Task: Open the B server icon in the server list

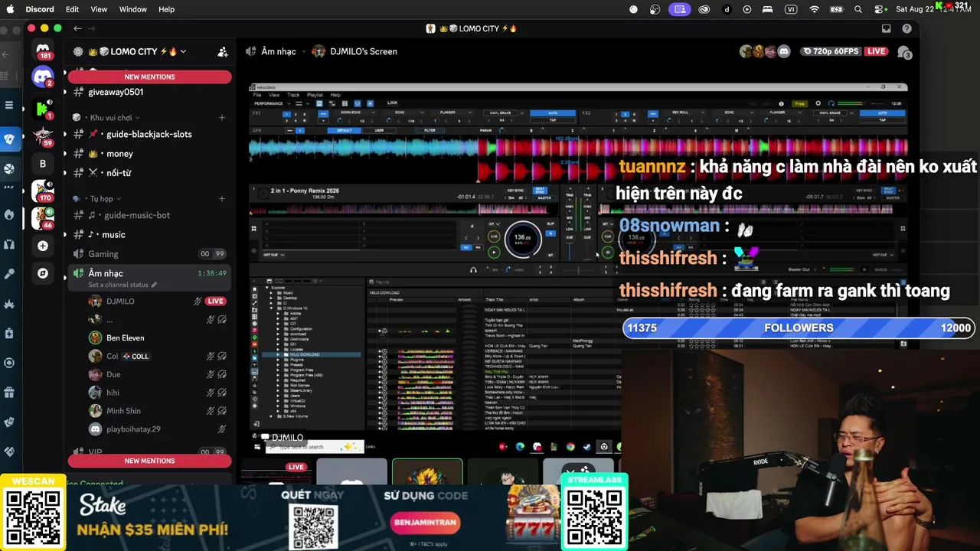Action: click(43, 163)
